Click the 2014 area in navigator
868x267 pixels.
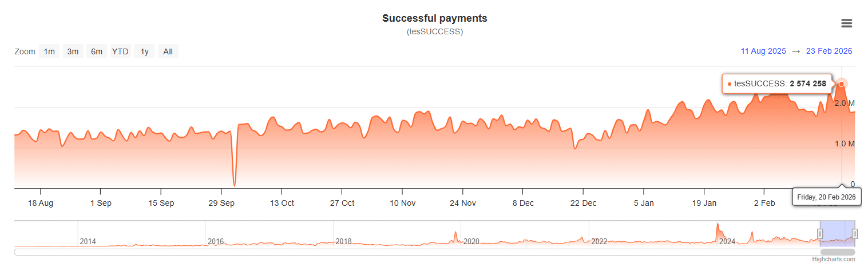click(x=88, y=242)
